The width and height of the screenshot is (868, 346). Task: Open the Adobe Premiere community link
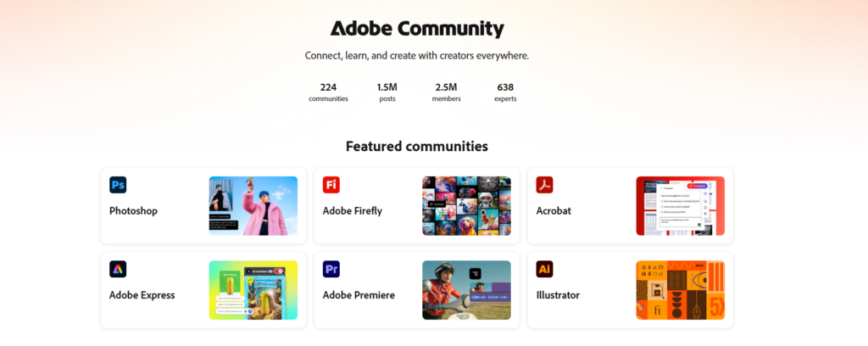pyautogui.click(x=359, y=295)
